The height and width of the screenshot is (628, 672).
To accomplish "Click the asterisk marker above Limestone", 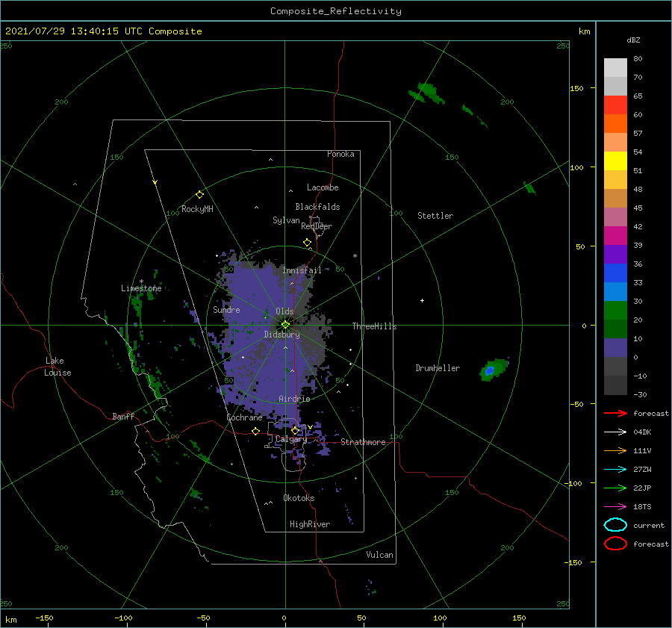I will [141, 282].
